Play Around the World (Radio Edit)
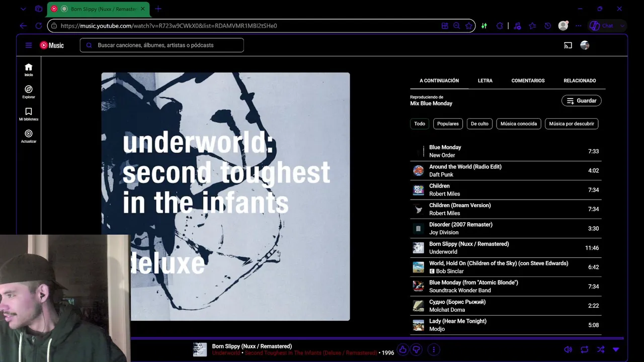The image size is (644, 362). [506, 170]
